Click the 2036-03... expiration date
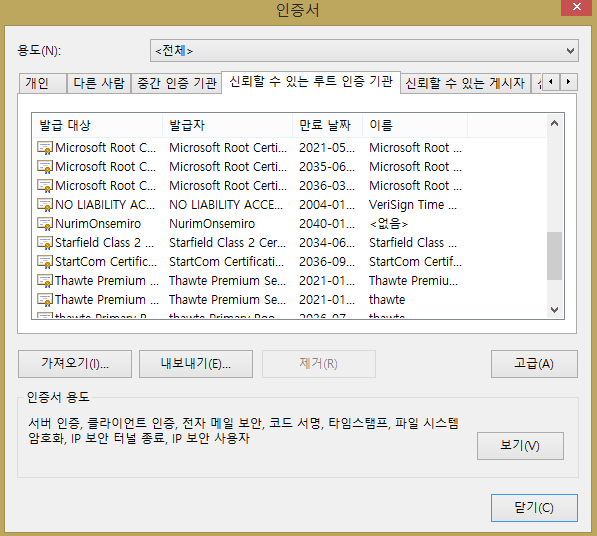The image size is (597, 536). [x=327, y=186]
